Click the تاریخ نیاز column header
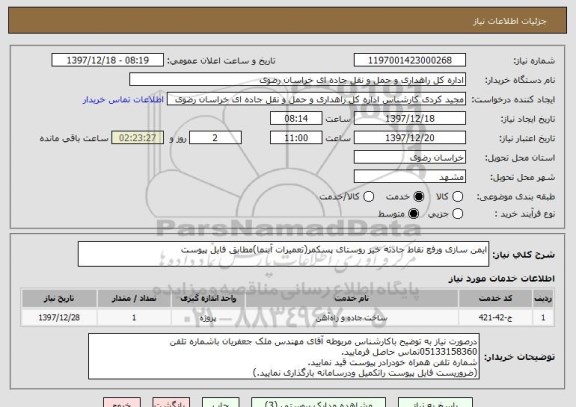 tap(59, 299)
